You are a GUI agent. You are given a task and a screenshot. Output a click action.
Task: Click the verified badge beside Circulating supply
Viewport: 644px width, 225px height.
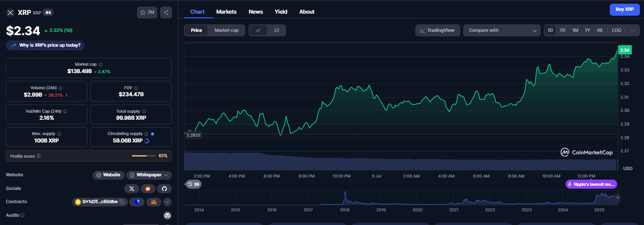(x=153, y=134)
